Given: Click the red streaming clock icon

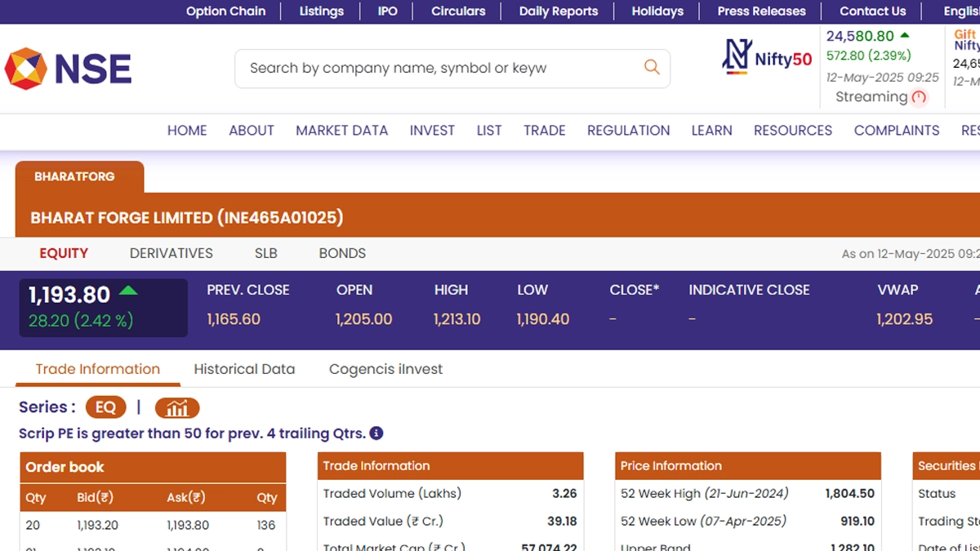Looking at the screenshot, I should (920, 97).
